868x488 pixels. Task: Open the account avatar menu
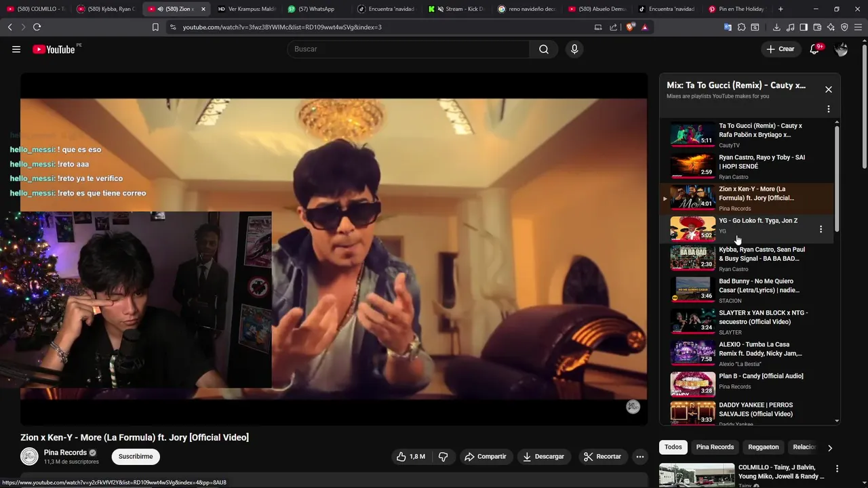[x=841, y=49]
